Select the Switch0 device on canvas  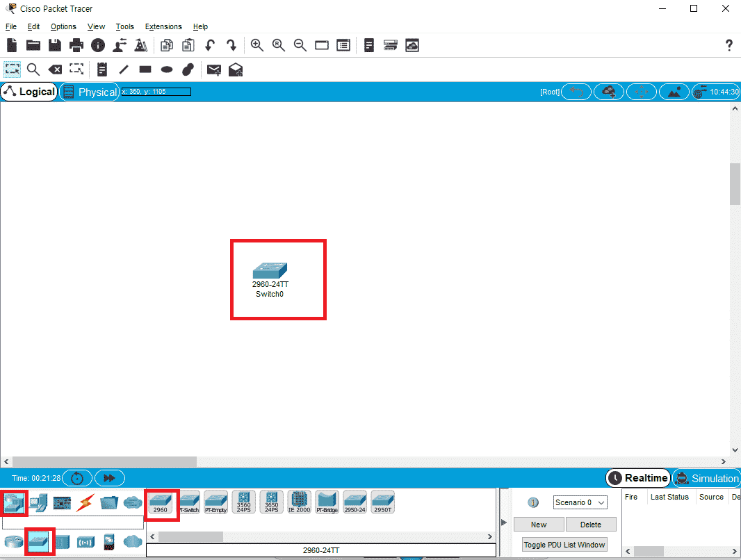(x=270, y=271)
